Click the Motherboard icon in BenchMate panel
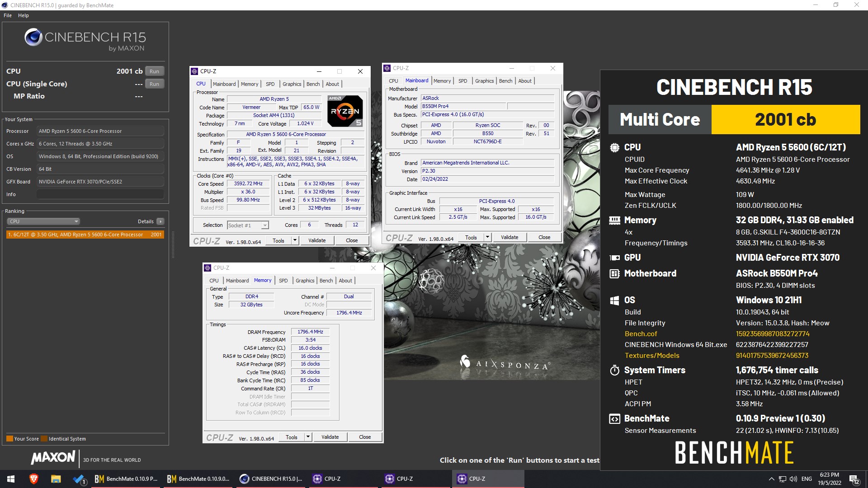The width and height of the screenshot is (868, 488). [x=614, y=273]
